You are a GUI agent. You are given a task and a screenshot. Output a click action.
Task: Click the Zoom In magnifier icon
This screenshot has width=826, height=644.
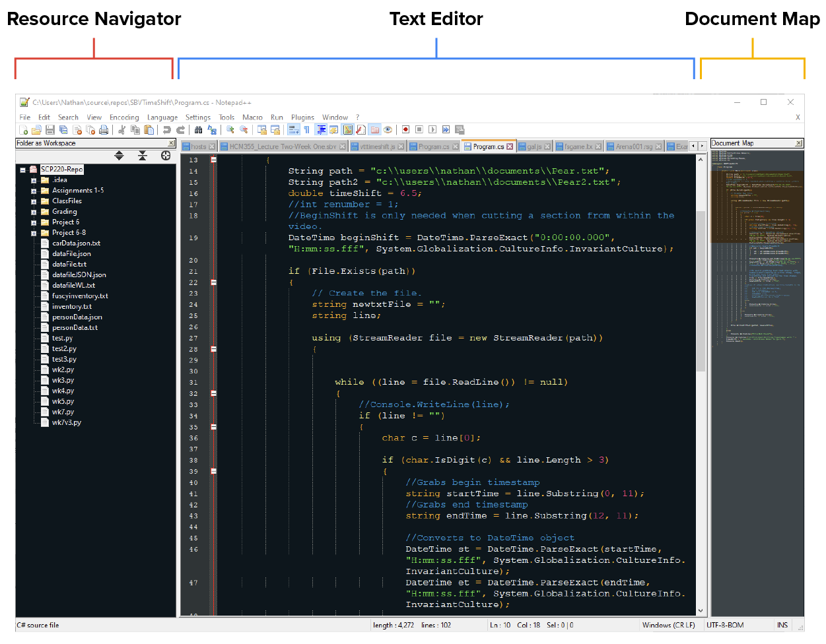tap(230, 130)
